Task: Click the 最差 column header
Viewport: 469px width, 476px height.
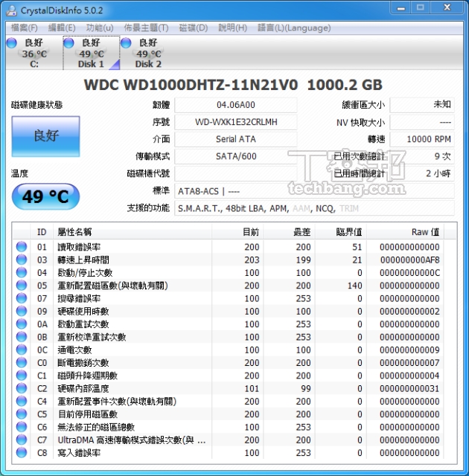Action: point(289,232)
